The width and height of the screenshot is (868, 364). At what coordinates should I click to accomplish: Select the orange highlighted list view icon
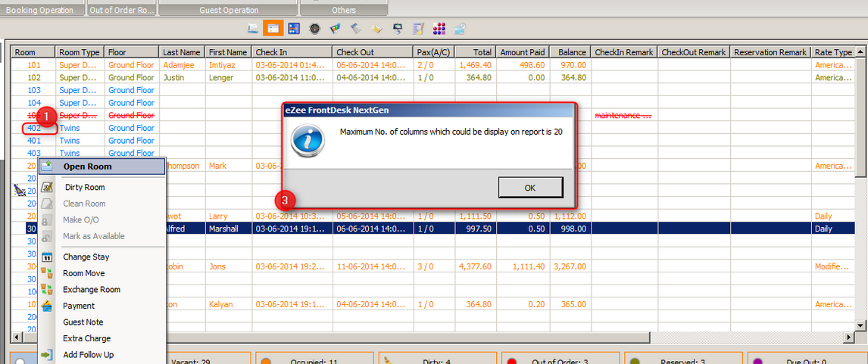(273, 28)
